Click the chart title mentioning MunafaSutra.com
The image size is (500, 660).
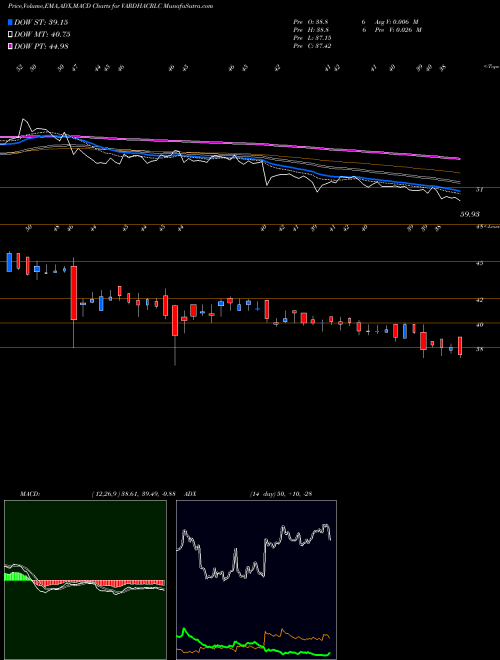[x=110, y=6]
